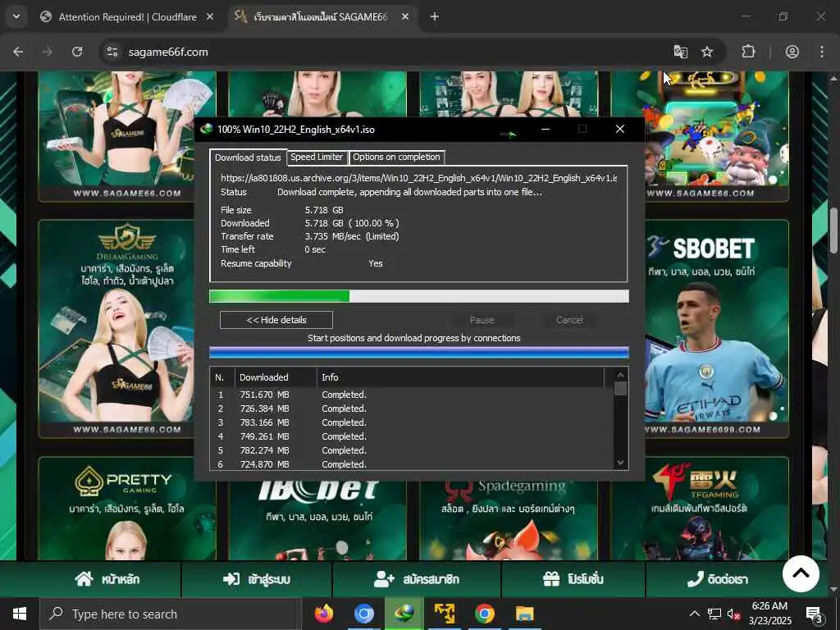Bookmark this page with the star icon
840x630 pixels.
tap(707, 52)
